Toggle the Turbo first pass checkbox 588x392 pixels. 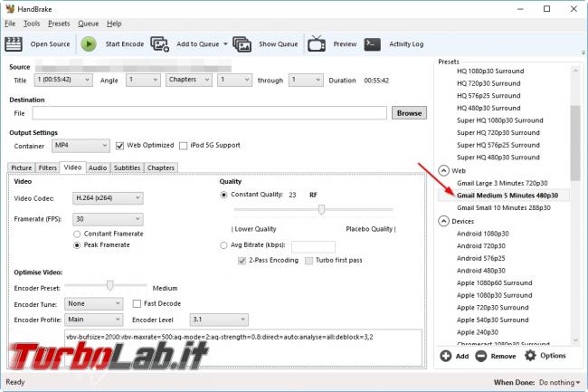308,261
